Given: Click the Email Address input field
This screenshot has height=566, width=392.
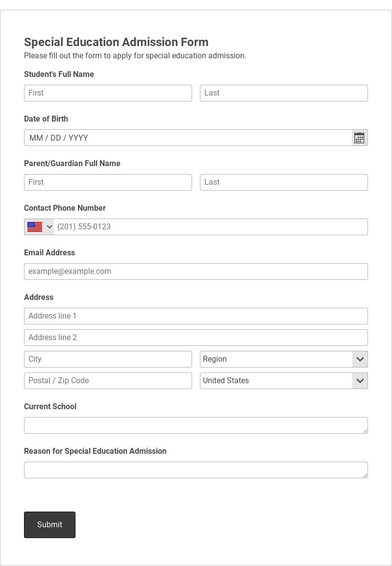Looking at the screenshot, I should click(x=196, y=271).
